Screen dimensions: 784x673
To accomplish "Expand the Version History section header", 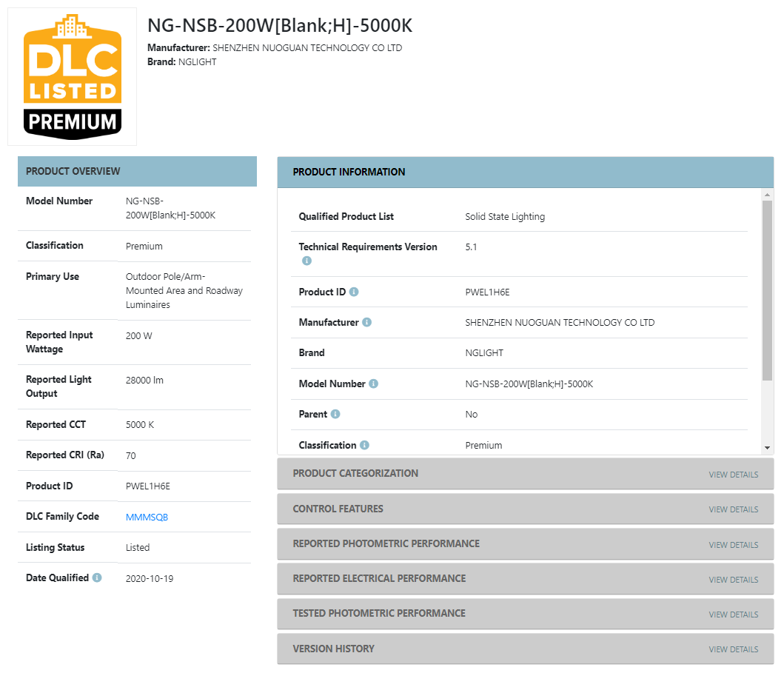I will [x=525, y=649].
